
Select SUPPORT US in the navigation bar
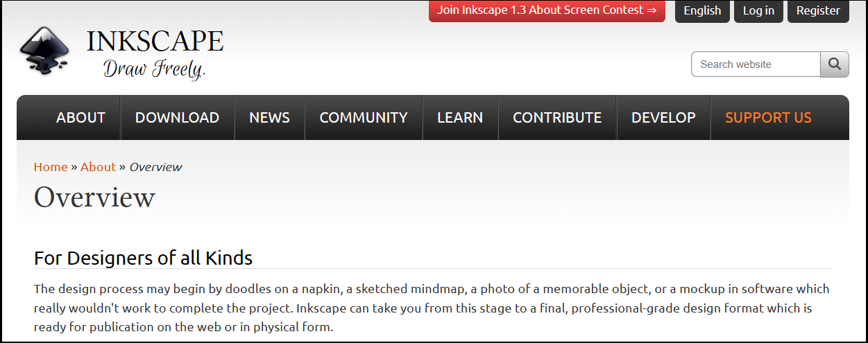[768, 118]
